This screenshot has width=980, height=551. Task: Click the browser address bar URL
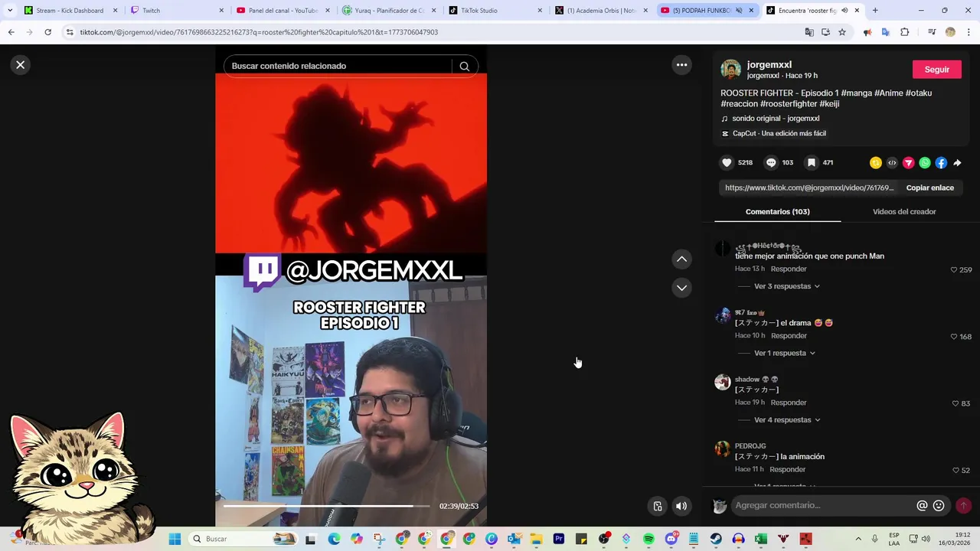[259, 32]
